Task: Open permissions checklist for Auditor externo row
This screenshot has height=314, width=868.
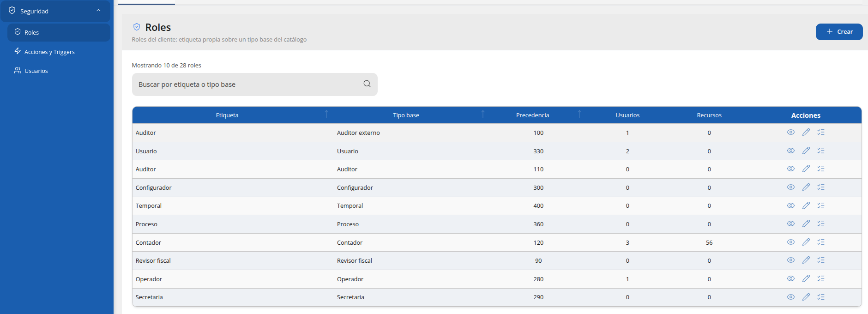Action: (821, 133)
